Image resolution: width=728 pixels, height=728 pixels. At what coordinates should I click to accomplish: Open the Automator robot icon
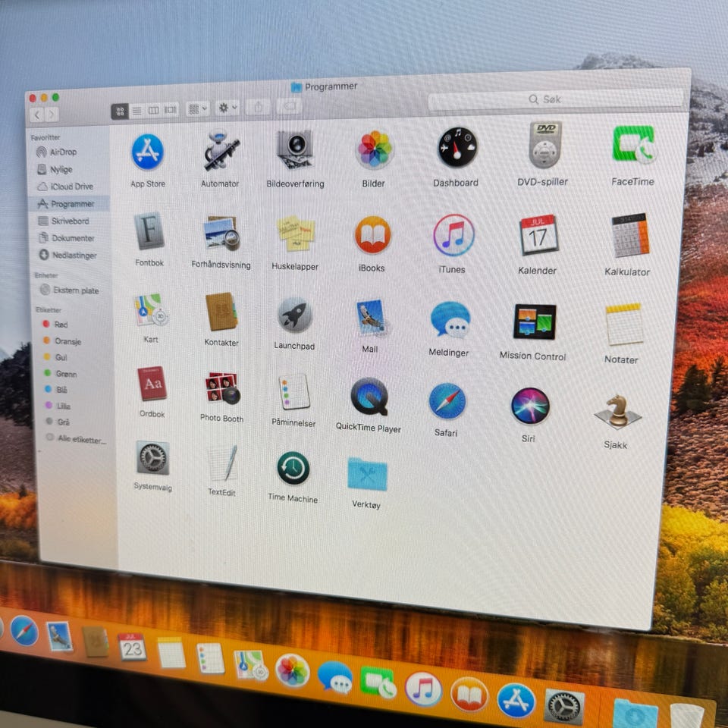[221, 151]
